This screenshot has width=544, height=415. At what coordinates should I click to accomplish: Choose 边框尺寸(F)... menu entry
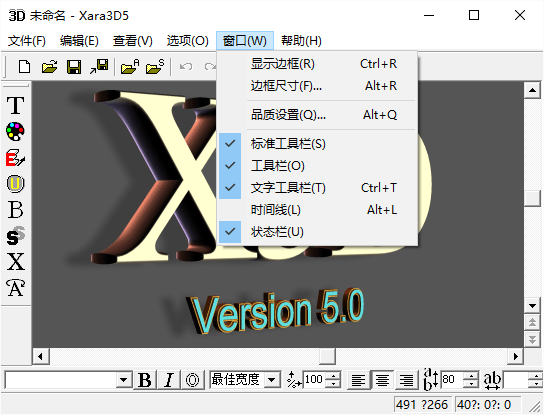tap(317, 86)
